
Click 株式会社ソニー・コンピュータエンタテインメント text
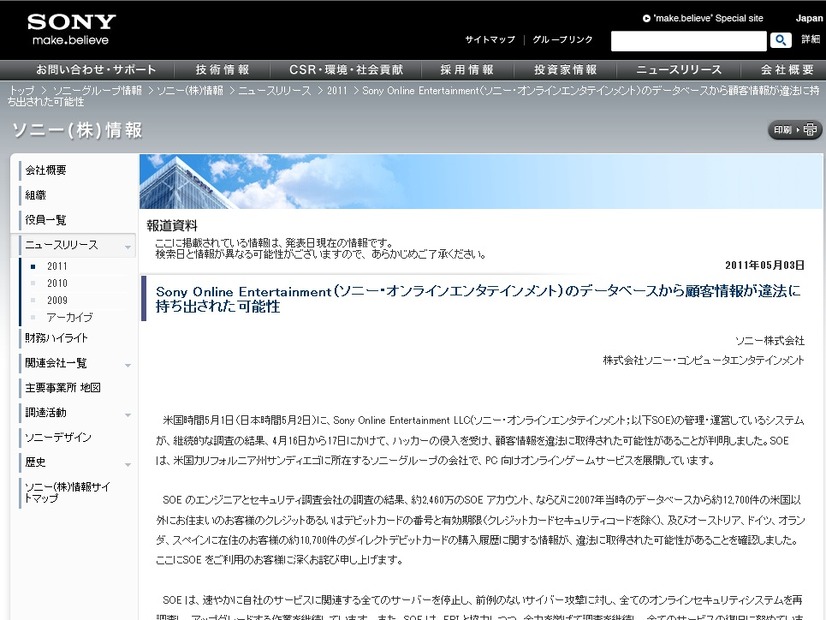pos(703,360)
